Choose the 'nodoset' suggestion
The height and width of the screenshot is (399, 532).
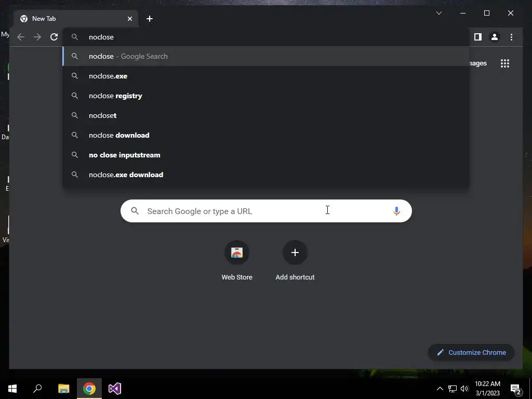coord(266,115)
